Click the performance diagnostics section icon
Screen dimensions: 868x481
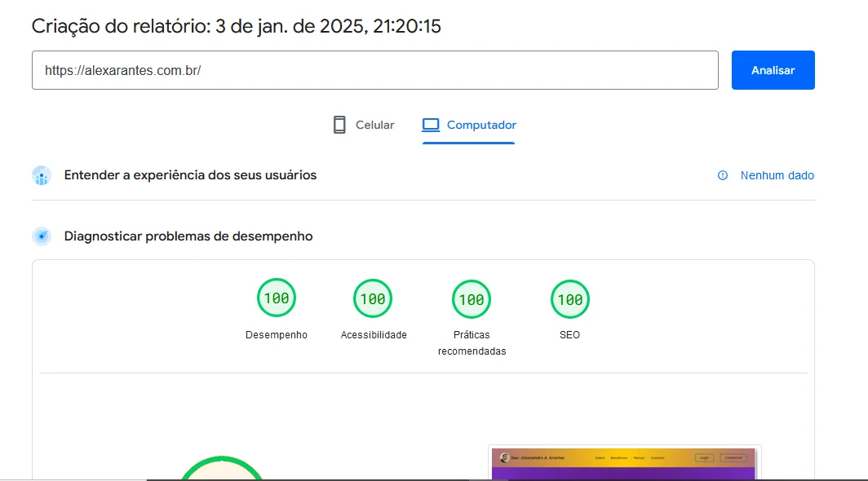click(42, 236)
